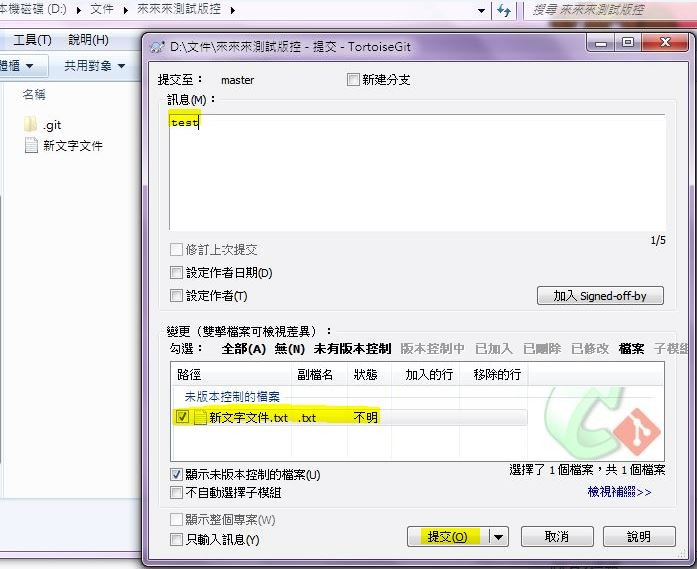697x569 pixels.
Task: Select the .git folder icon in Explorer
Action: (x=30, y=124)
